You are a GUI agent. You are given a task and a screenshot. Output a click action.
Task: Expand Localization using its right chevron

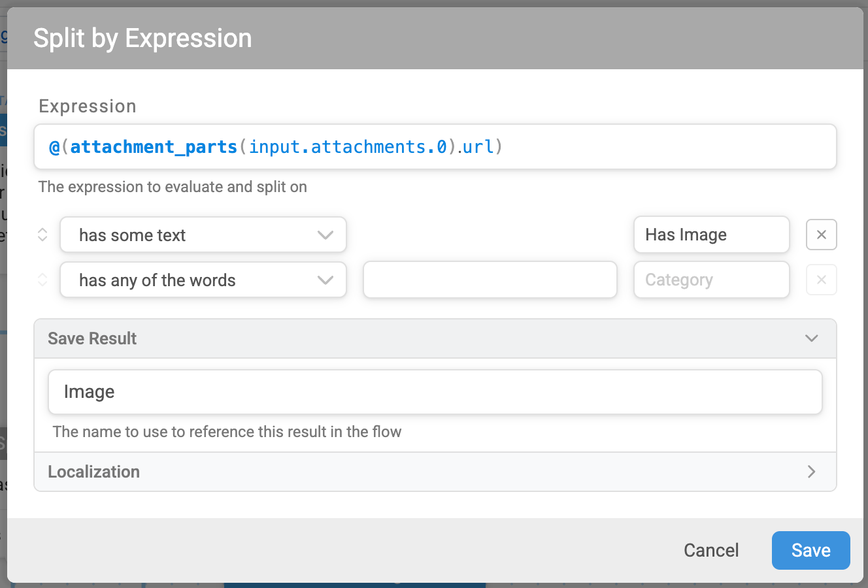coord(812,472)
